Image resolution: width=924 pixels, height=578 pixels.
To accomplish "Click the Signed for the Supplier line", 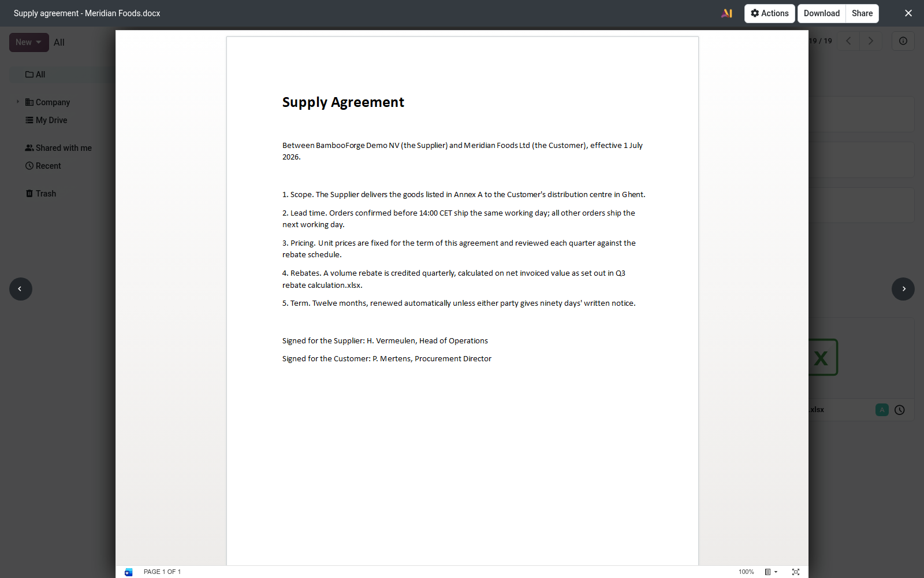I will tap(385, 341).
